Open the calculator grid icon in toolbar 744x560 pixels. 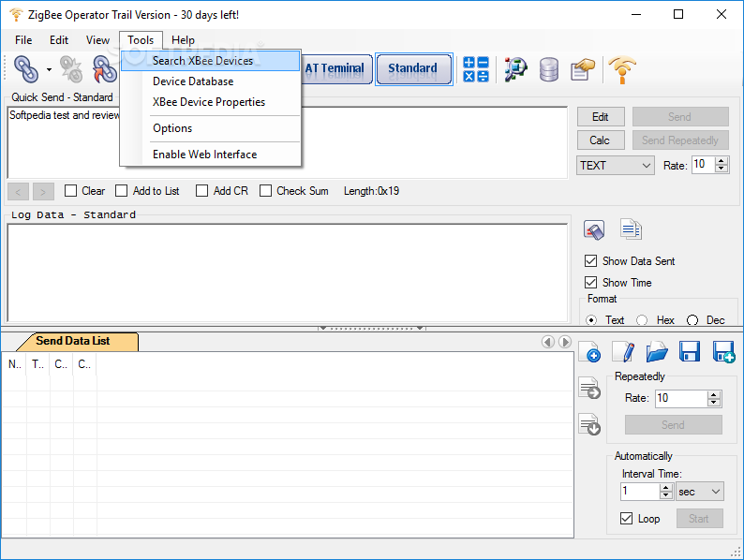click(x=476, y=69)
